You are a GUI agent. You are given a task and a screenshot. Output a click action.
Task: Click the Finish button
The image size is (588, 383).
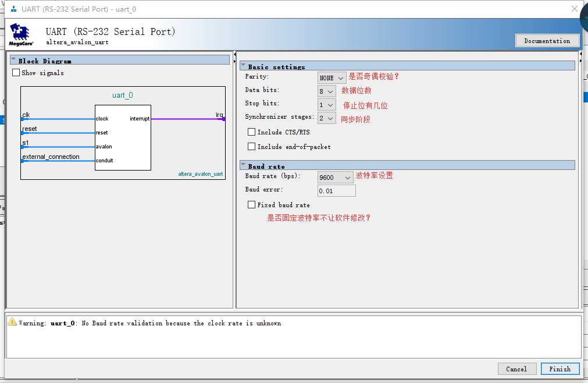[x=560, y=369]
